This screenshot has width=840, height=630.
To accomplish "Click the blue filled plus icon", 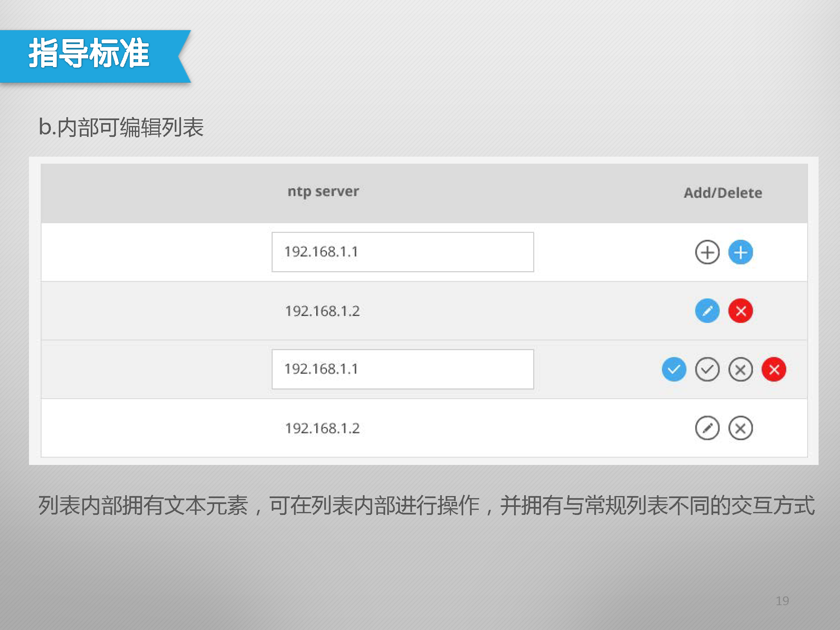I will 740,252.
